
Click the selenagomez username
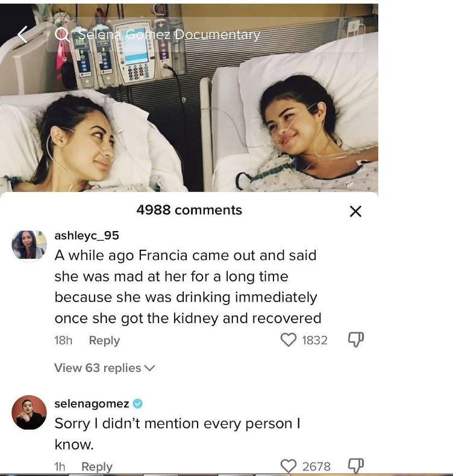click(x=92, y=403)
